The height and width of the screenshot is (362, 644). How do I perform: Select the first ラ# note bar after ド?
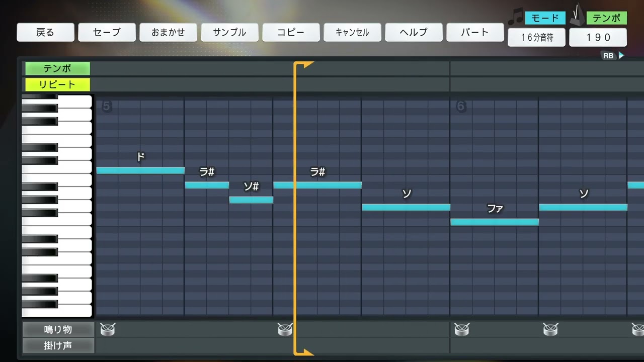click(x=207, y=185)
